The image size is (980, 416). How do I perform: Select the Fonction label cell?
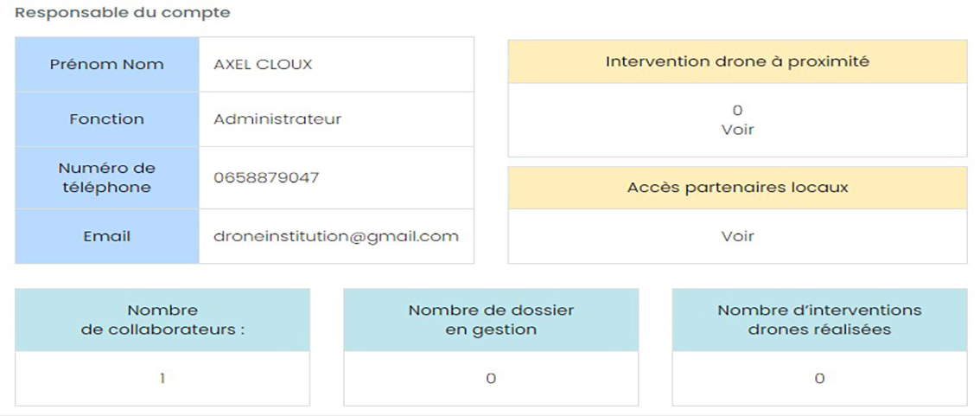click(107, 118)
